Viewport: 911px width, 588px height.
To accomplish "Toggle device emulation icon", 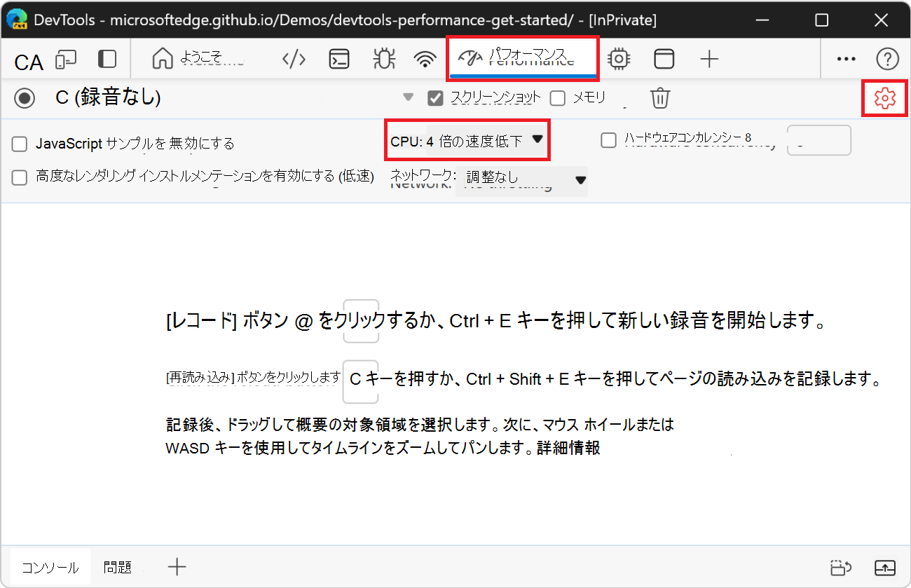I will [x=67, y=60].
